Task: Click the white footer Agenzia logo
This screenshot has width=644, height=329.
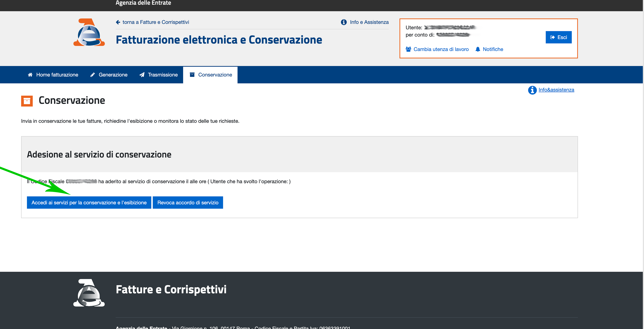Action: coord(89,293)
